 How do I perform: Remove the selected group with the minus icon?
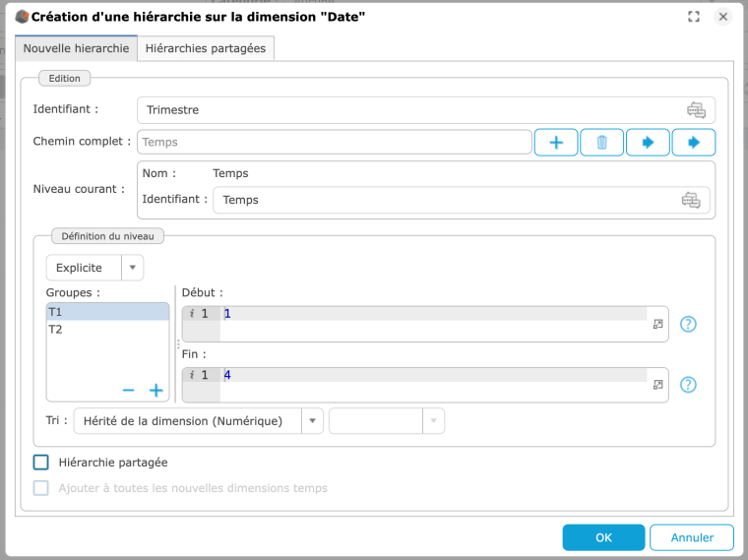click(x=128, y=391)
